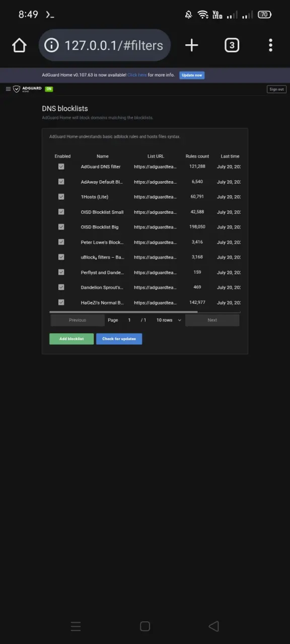Uncheck Dandelion Sprout's blocklist
Screen dimensions: 290x644
(61, 287)
